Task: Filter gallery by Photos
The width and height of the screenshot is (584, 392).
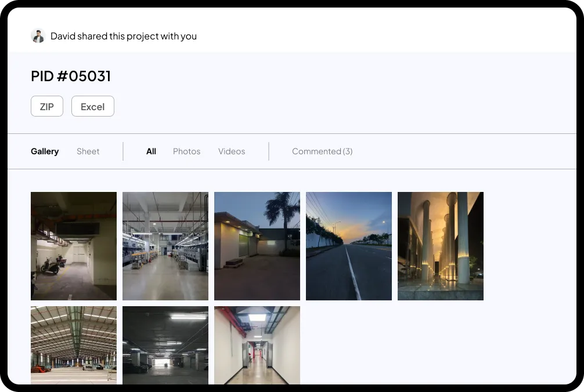Action: pos(186,151)
